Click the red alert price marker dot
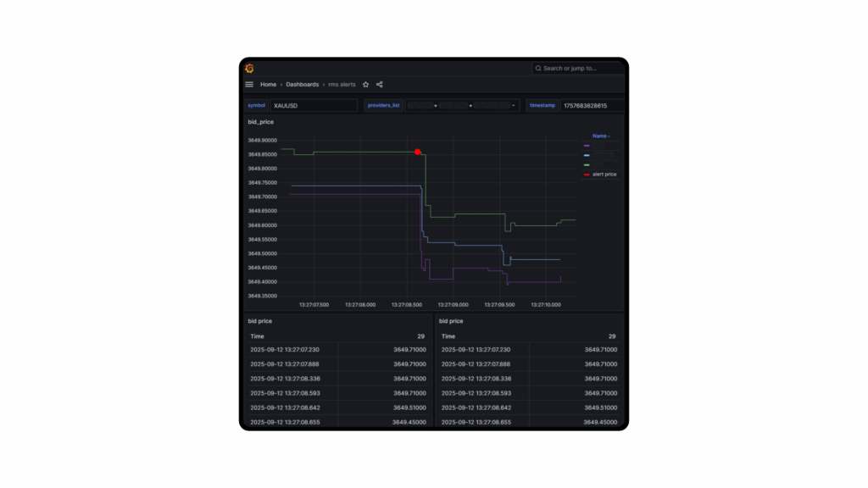The image size is (868, 488). (x=418, y=152)
